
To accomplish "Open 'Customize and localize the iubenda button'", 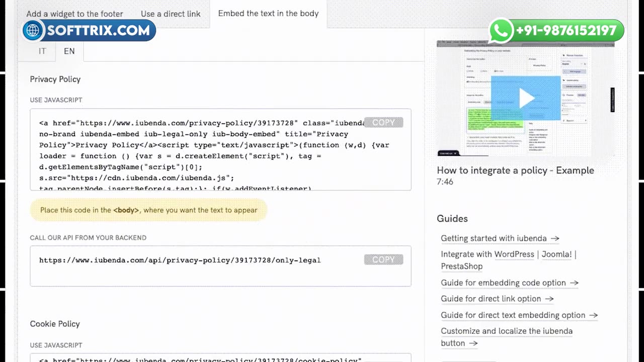I will (x=507, y=337).
